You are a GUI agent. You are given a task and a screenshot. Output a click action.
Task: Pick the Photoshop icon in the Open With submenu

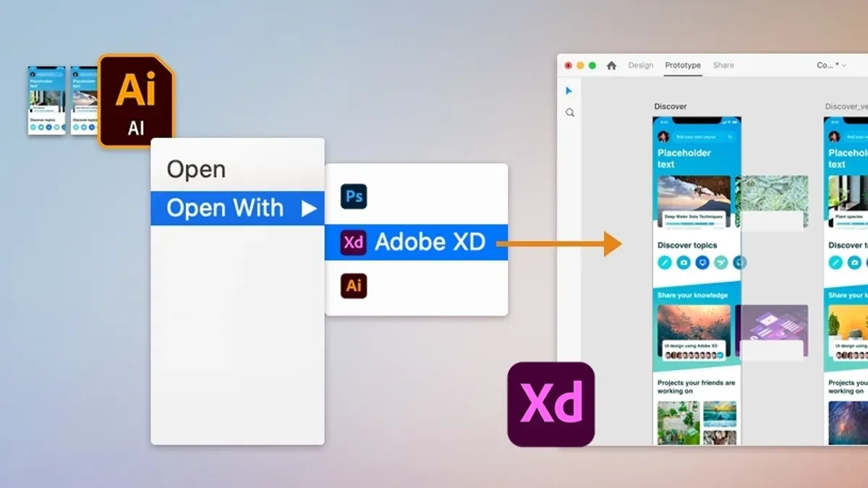pyautogui.click(x=354, y=196)
